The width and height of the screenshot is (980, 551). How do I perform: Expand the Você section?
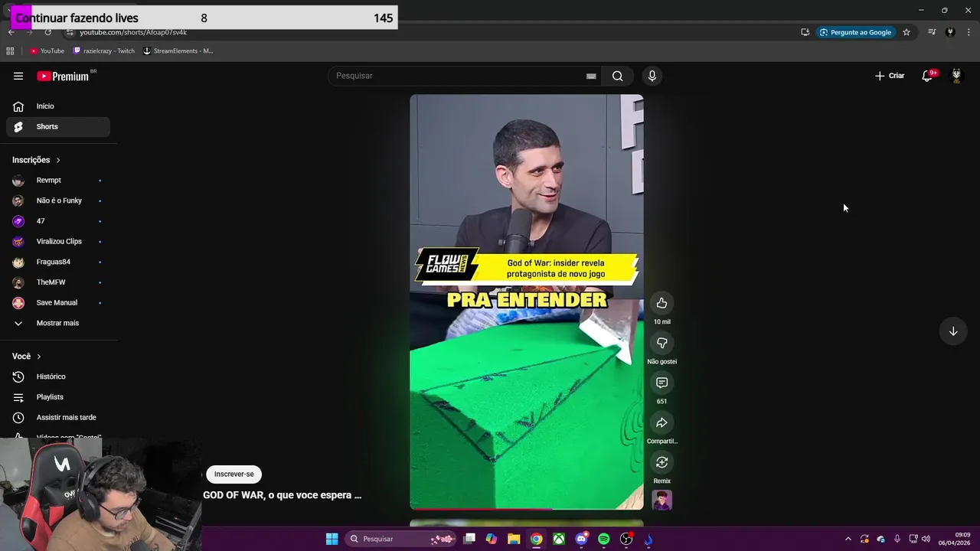27,357
